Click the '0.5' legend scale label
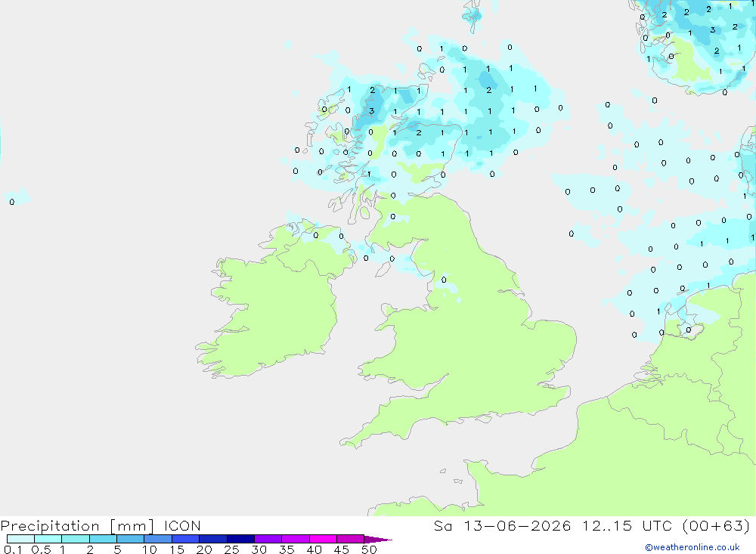The width and height of the screenshot is (756, 554). pos(41,549)
